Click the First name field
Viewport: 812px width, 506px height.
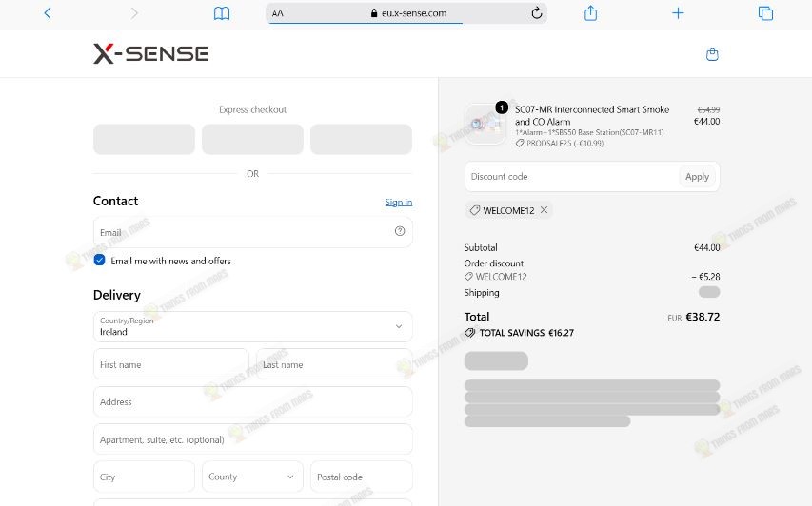pyautogui.click(x=171, y=364)
